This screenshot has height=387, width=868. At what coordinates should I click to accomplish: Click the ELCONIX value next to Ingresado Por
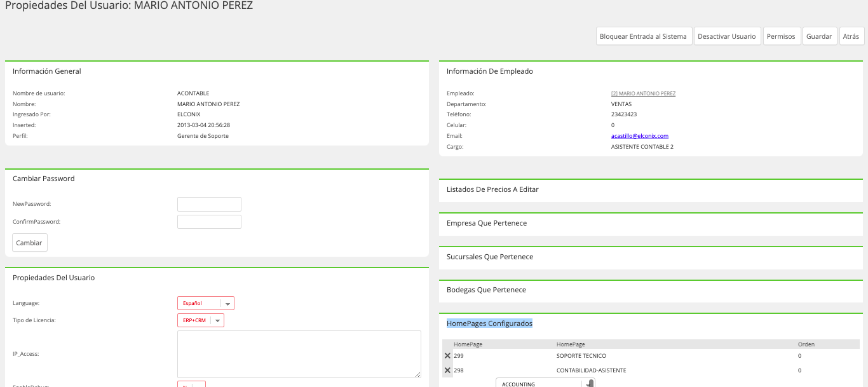coord(189,114)
